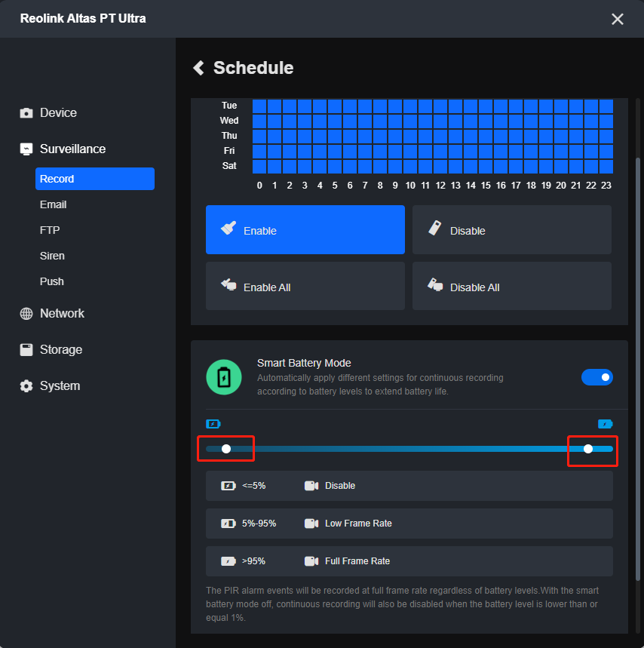Go back using the Schedule chevron

click(198, 68)
